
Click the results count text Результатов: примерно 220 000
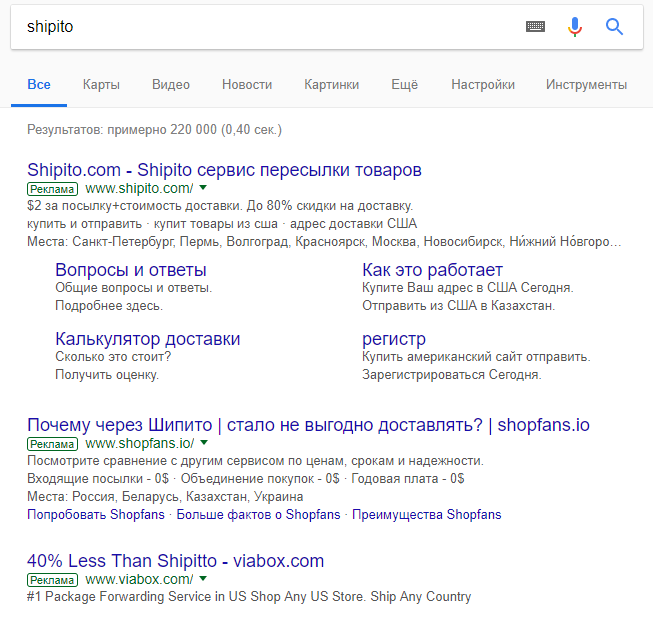[x=122, y=130]
